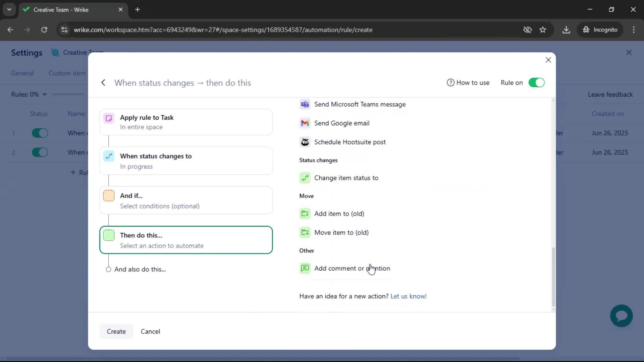This screenshot has width=644, height=362.
Task: Open Then do this step
Action: point(186,240)
